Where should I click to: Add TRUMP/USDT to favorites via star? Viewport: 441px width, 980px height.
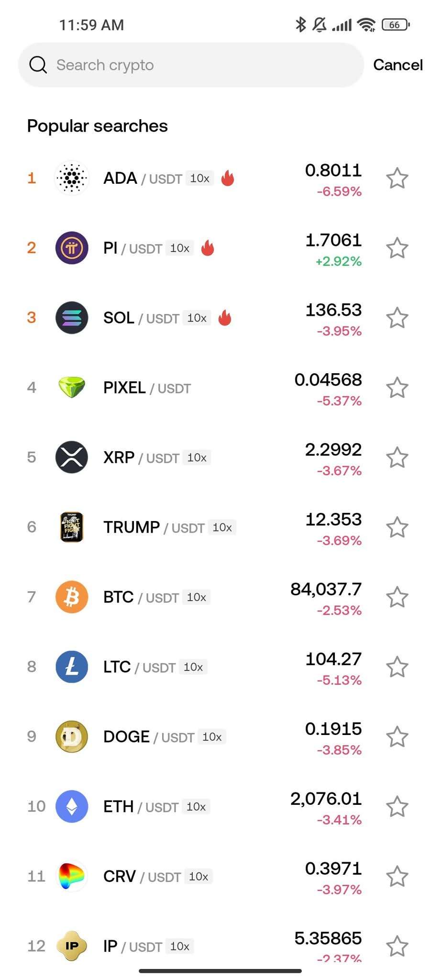pyautogui.click(x=397, y=527)
